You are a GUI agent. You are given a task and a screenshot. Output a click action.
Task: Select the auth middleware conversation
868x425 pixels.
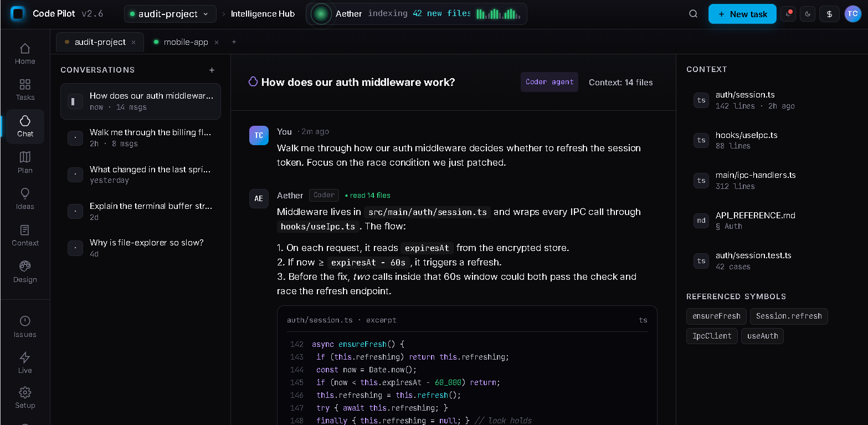(141, 101)
